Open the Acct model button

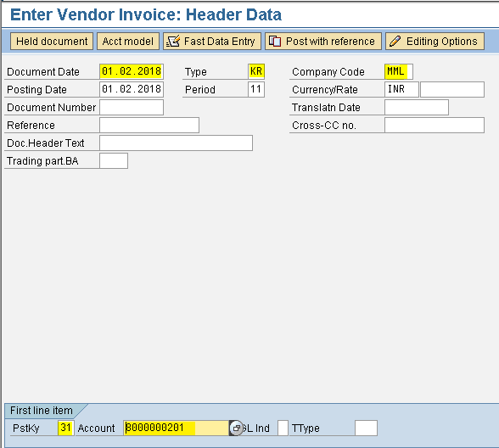128,42
